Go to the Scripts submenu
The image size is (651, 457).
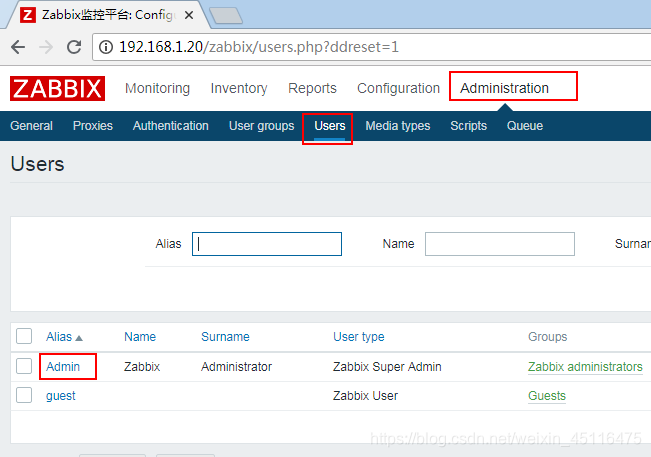point(468,126)
